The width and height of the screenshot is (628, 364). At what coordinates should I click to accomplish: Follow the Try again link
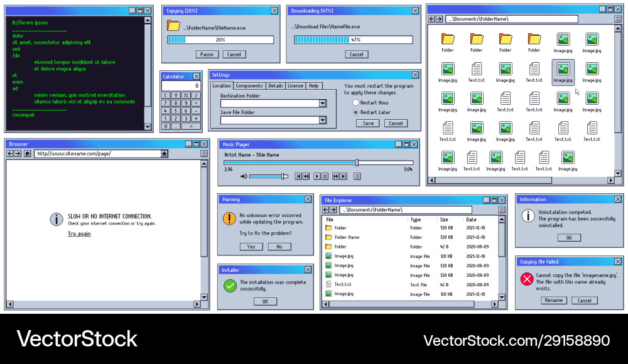coord(79,234)
